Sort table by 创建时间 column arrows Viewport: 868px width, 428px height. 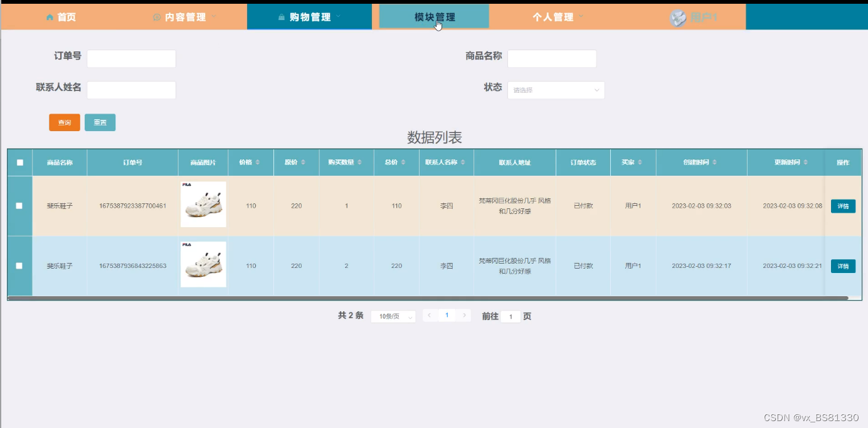pyautogui.click(x=714, y=163)
